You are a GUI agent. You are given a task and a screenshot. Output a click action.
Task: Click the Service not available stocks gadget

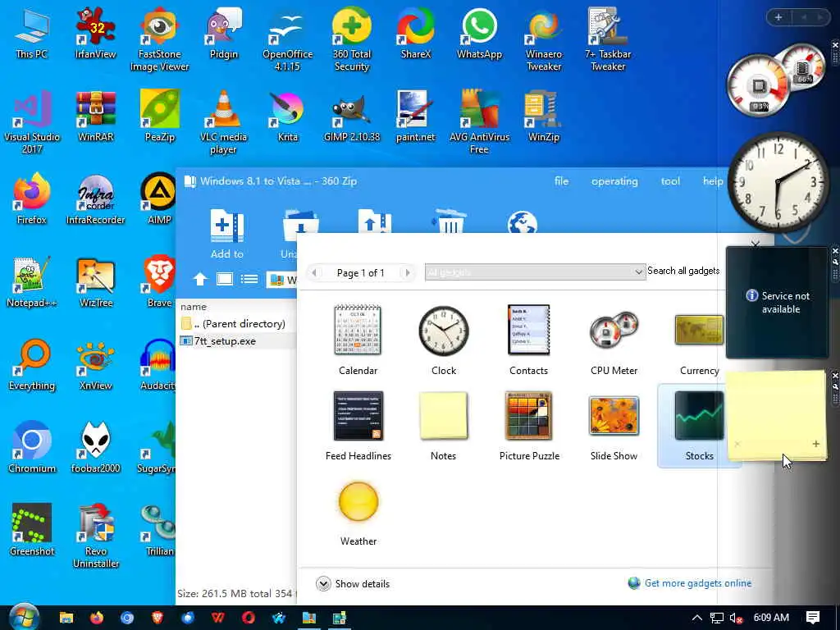(777, 302)
